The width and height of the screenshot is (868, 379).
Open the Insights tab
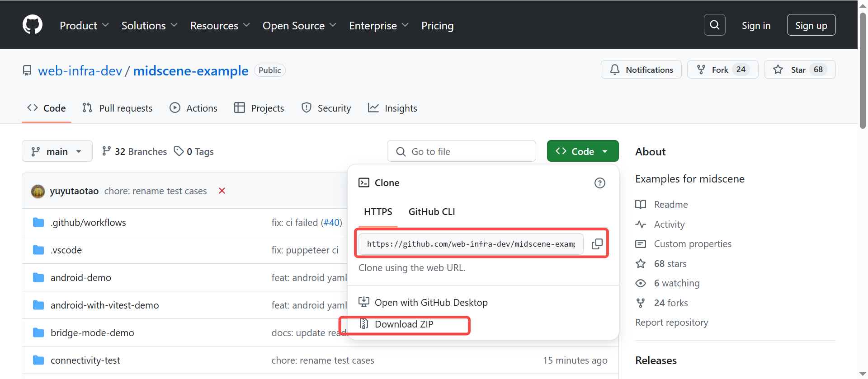click(392, 108)
